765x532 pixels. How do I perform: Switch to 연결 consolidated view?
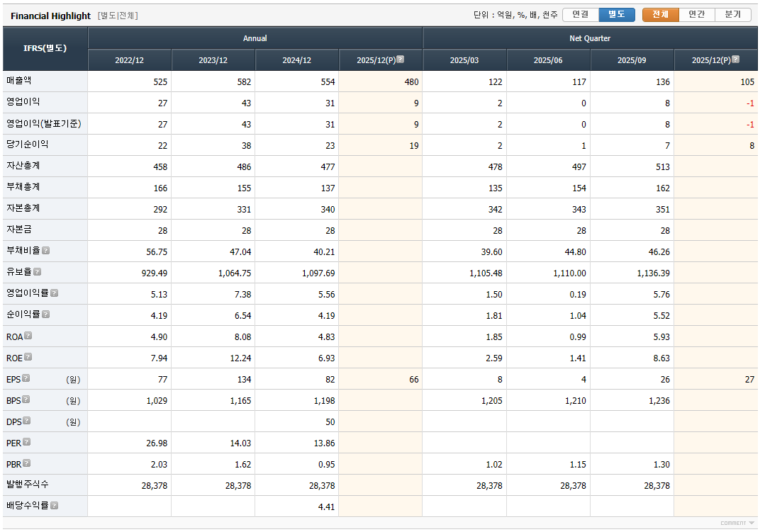click(581, 15)
